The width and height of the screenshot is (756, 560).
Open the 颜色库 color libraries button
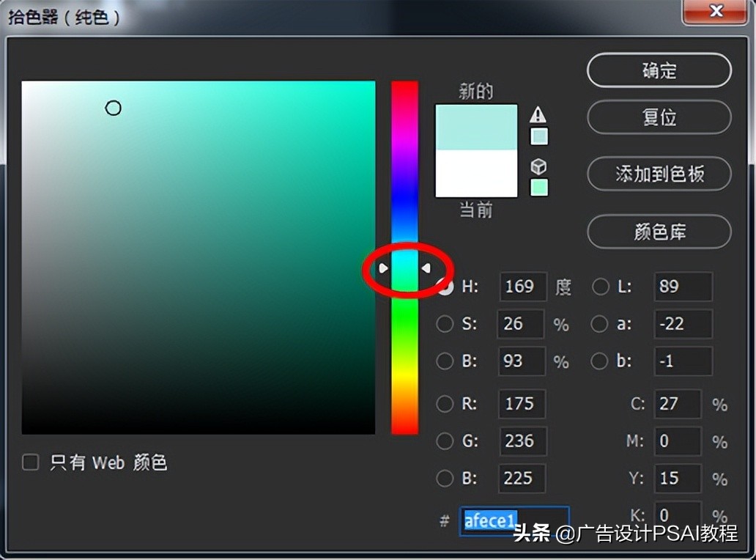coord(659,232)
